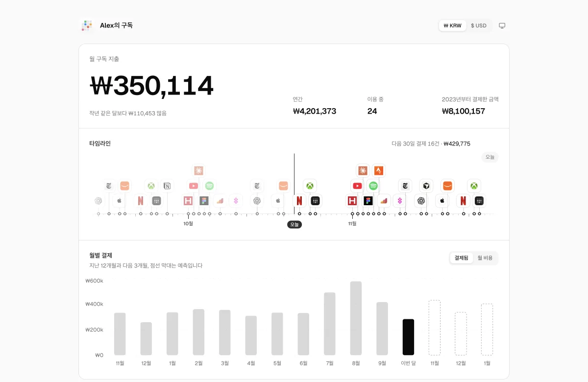
Task: Select the 10월 label on the timeline
Action: pyautogui.click(x=188, y=223)
